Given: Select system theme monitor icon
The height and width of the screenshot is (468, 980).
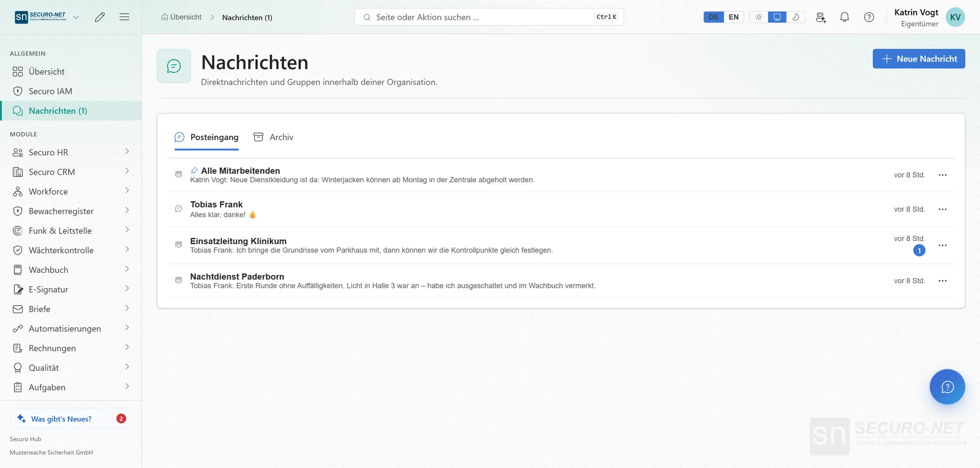Looking at the screenshot, I should pos(777,17).
